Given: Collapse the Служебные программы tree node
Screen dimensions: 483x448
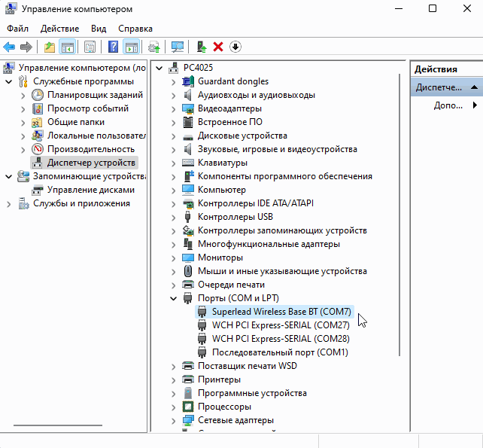Looking at the screenshot, I should click(8, 81).
